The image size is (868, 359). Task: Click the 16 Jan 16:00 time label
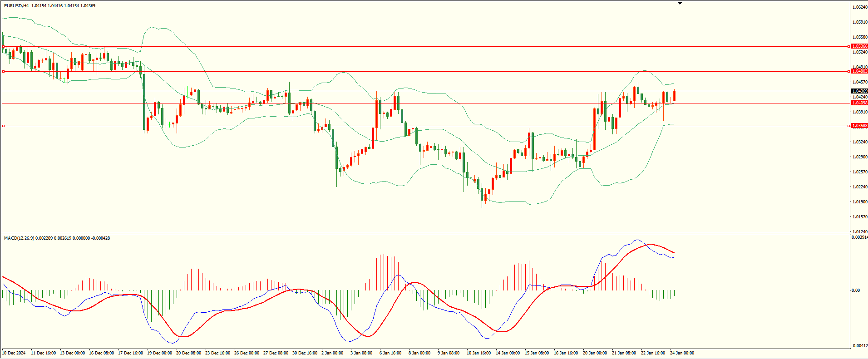click(566, 353)
